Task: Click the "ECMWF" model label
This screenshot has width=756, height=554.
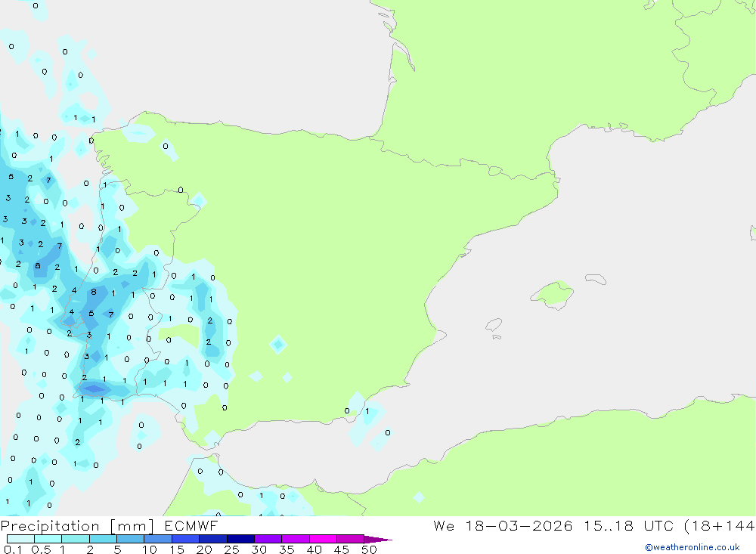Action: pos(191,526)
